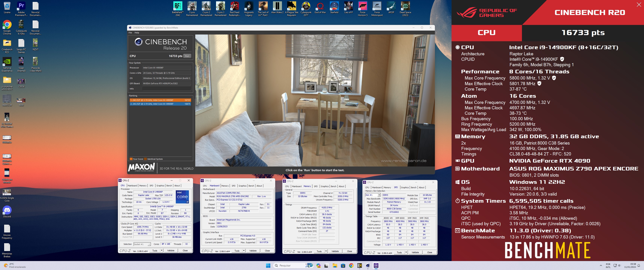
Task: Click the 05:58 clock and date
Action: (x=630, y=265)
